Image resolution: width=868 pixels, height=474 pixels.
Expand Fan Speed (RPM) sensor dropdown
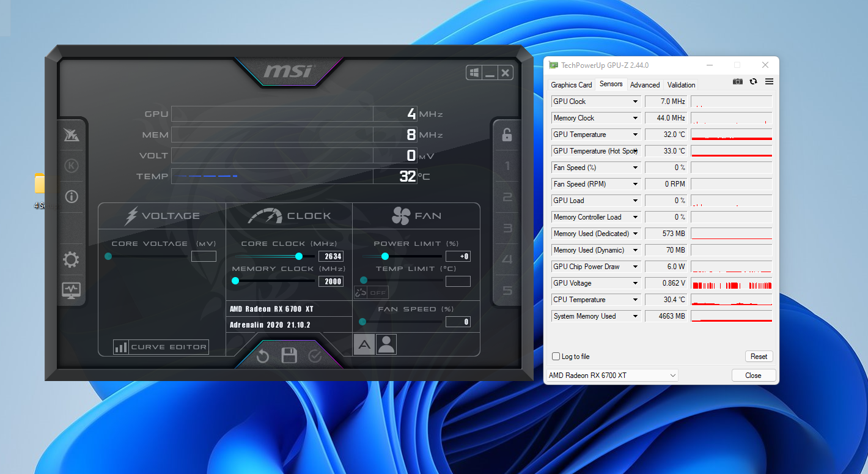[x=635, y=184]
